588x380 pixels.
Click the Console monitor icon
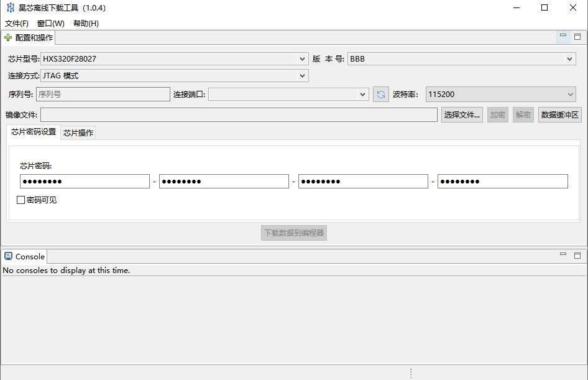[x=8, y=256]
